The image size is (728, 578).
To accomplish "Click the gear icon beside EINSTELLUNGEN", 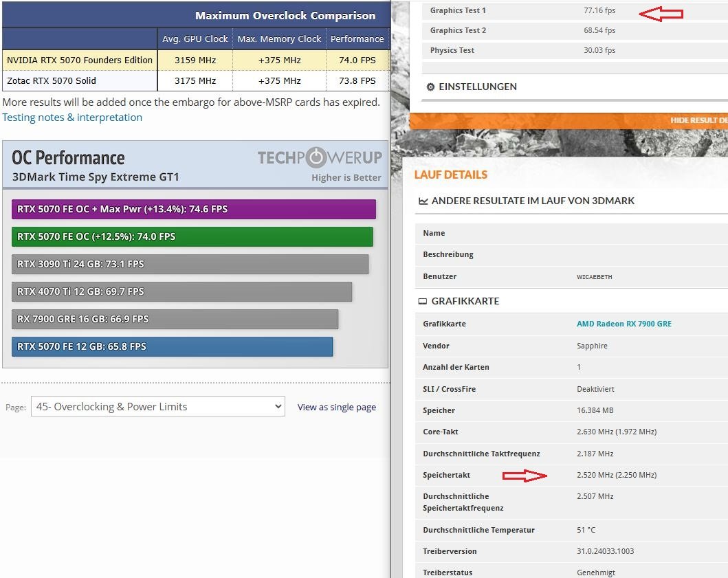I will [x=430, y=87].
